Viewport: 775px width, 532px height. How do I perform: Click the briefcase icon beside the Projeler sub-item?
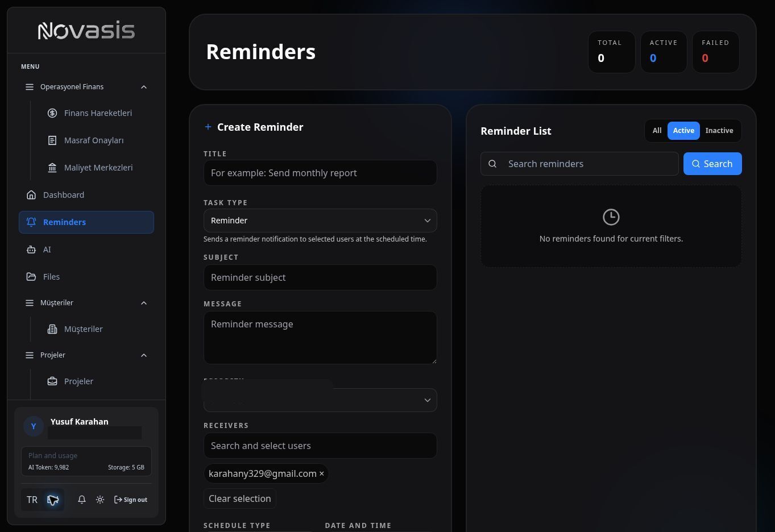[52, 381]
